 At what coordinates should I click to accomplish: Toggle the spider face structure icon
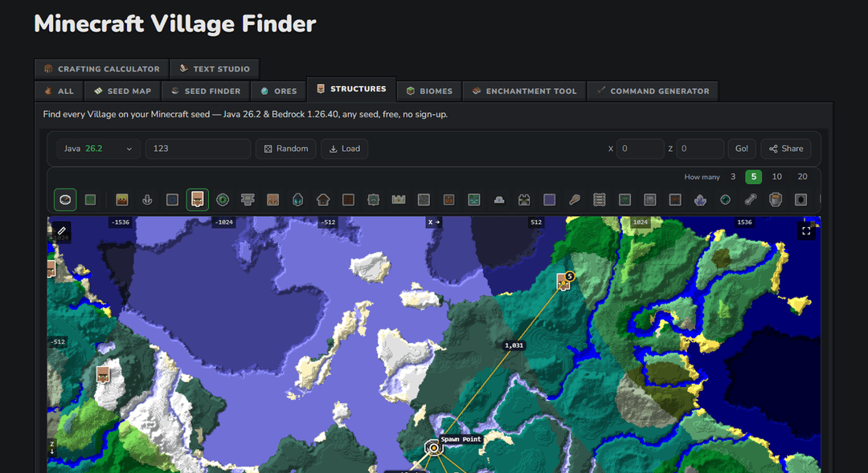(675, 200)
